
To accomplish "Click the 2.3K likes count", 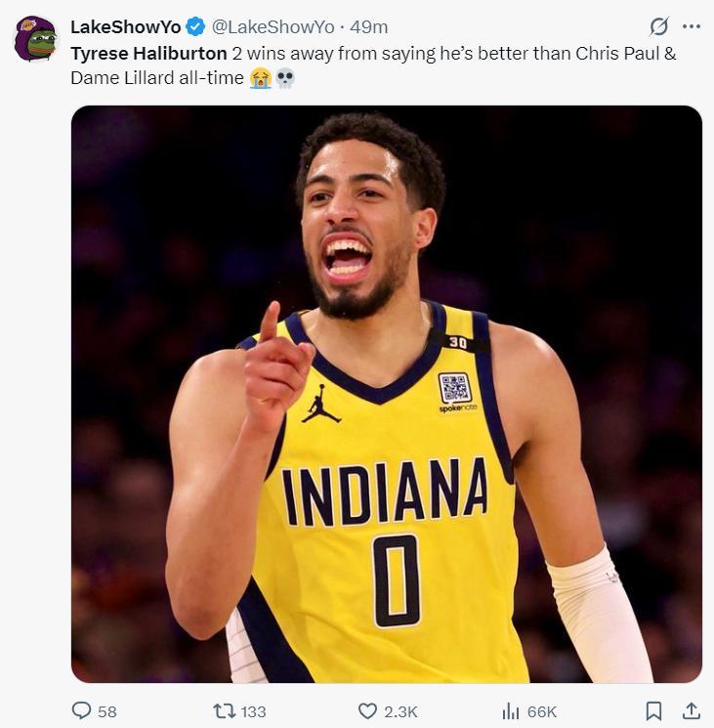I will pyautogui.click(x=400, y=712).
